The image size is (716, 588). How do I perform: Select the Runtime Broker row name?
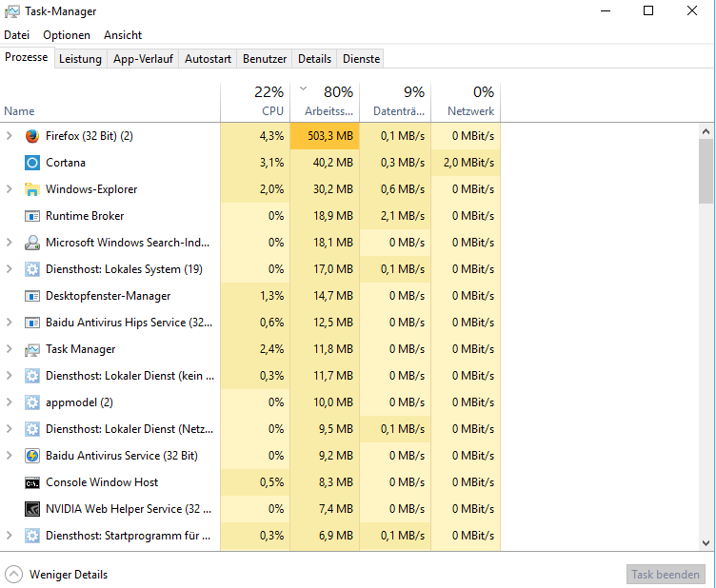click(85, 216)
